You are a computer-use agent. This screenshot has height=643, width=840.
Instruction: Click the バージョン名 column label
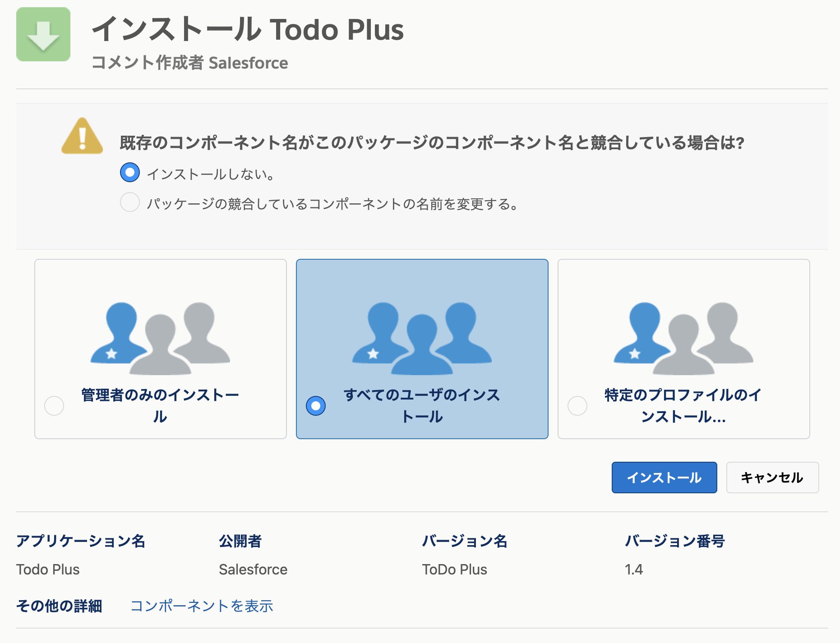click(x=465, y=541)
